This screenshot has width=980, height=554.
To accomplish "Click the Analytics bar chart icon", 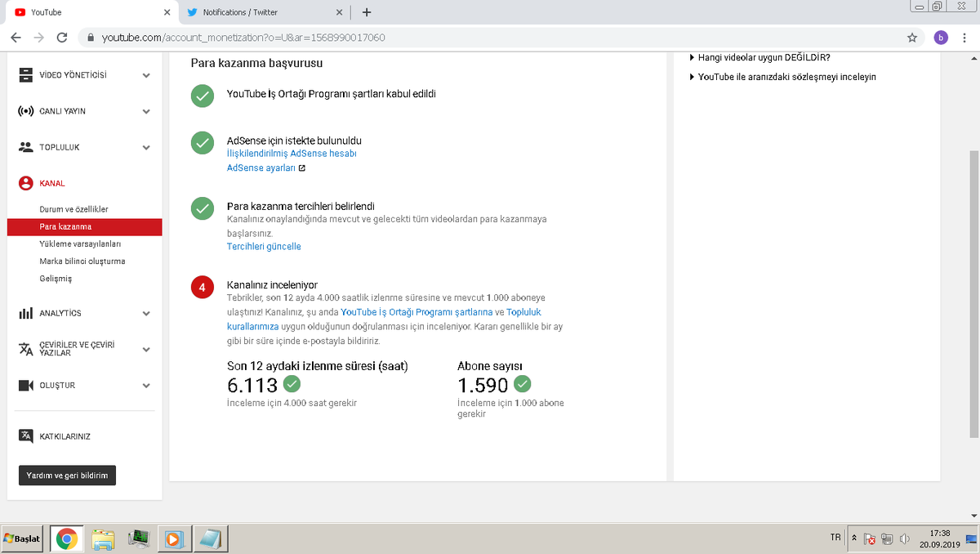I will point(25,313).
